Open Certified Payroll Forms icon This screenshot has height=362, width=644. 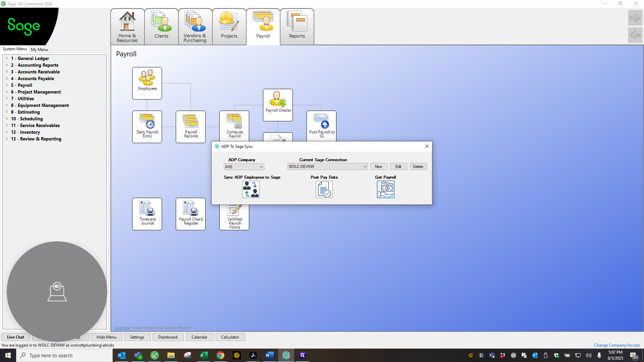[234, 217]
